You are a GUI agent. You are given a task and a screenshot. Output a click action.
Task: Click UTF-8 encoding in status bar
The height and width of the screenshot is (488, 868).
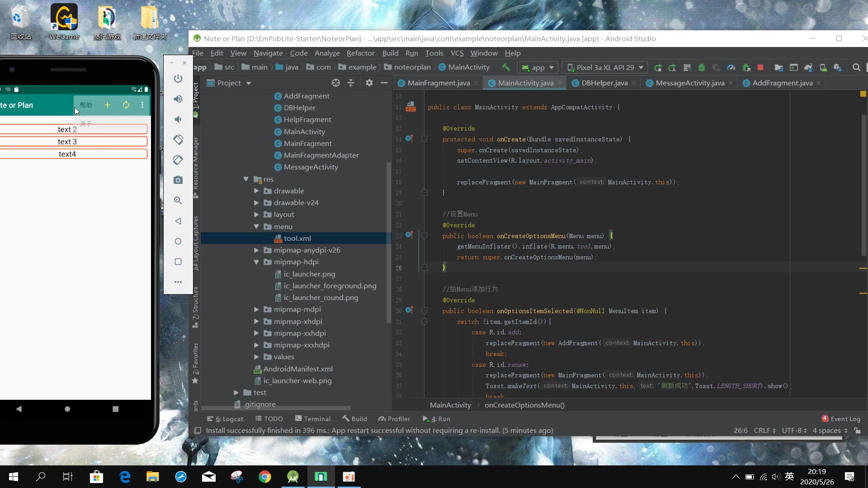point(794,431)
